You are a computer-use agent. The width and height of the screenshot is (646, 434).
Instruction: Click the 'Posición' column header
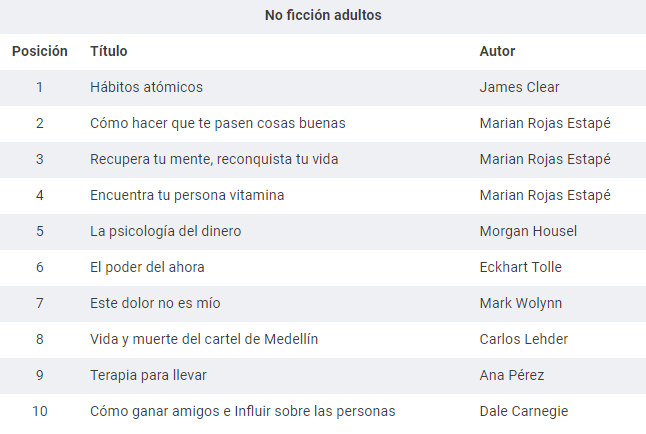tap(40, 51)
